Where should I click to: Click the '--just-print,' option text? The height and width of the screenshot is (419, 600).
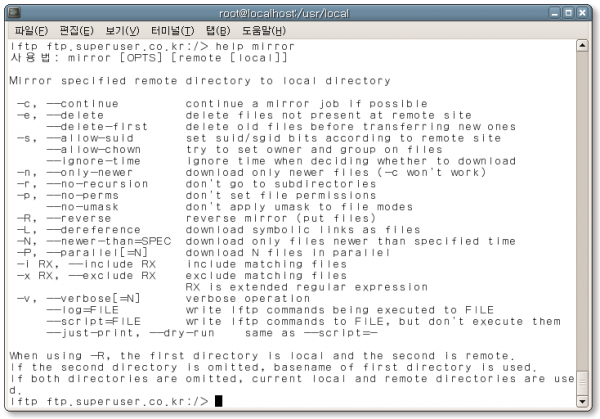tap(94, 333)
